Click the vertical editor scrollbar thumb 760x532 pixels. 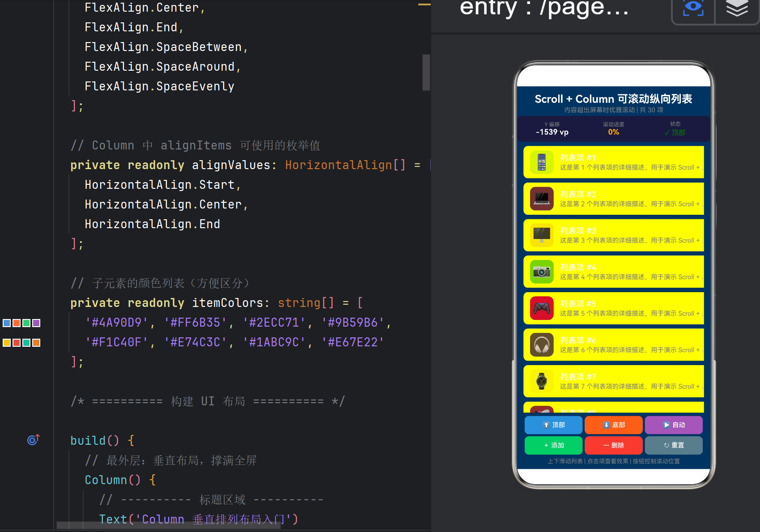click(x=426, y=72)
